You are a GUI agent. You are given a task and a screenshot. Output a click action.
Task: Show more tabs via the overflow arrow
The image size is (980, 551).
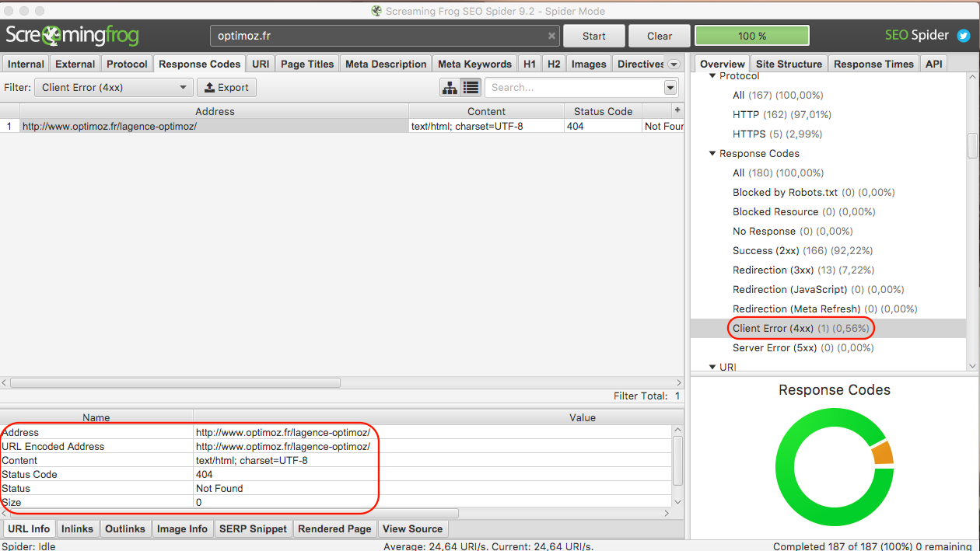coord(674,65)
